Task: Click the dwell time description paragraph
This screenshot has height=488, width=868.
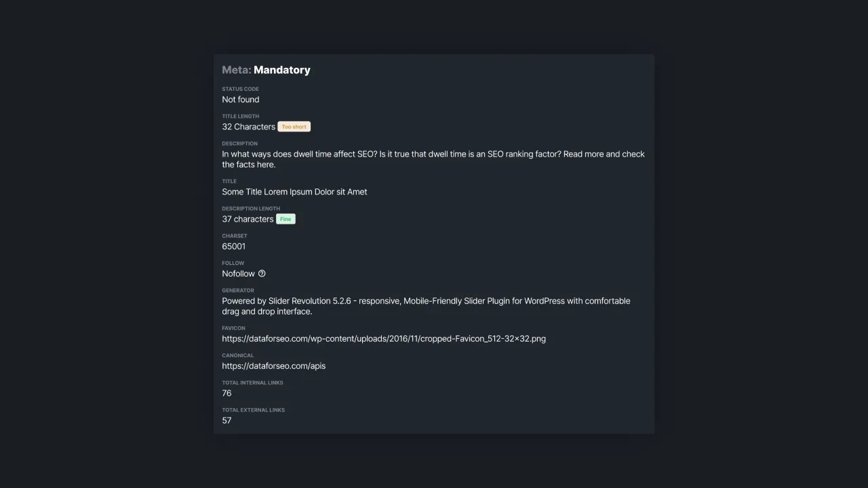Action: pyautogui.click(x=433, y=159)
